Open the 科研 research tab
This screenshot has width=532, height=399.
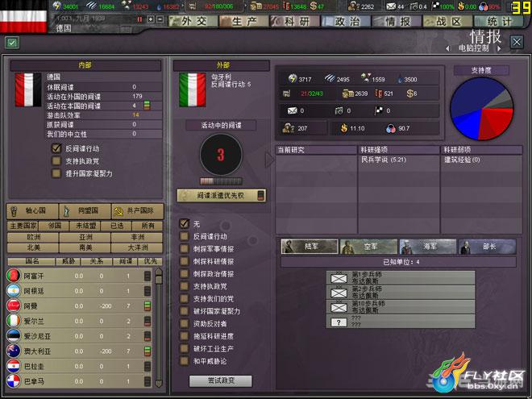click(295, 22)
